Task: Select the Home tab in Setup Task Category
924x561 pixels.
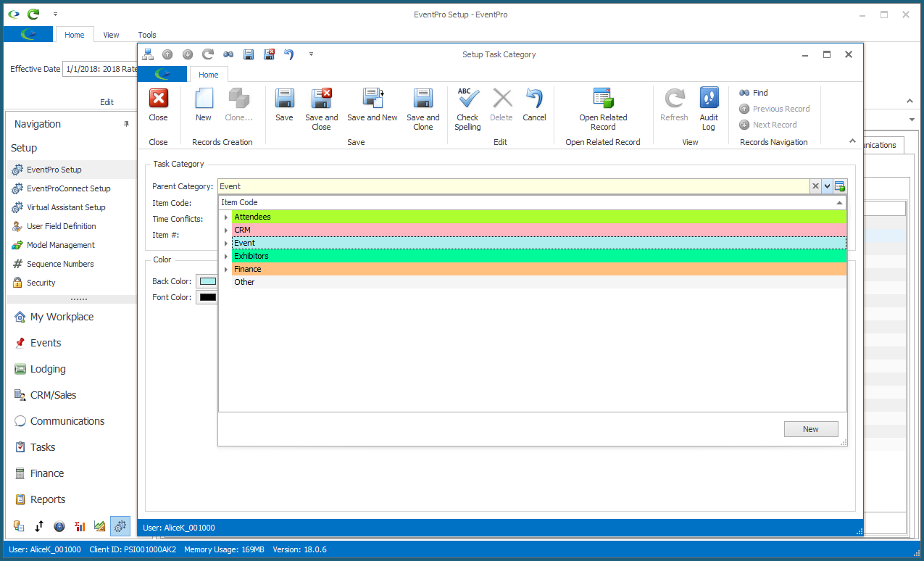Action: [209, 75]
